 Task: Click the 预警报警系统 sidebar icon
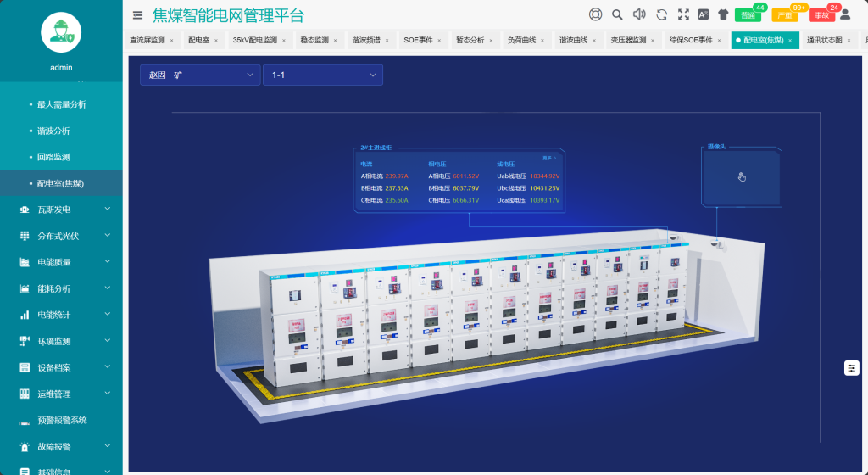pos(25,422)
